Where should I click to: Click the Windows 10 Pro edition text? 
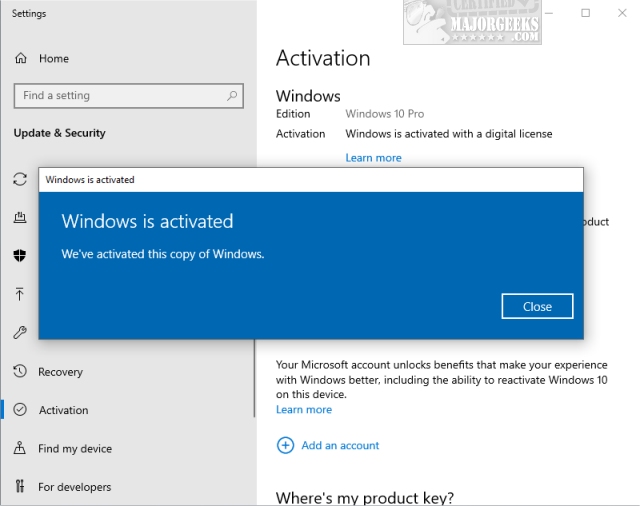click(384, 114)
